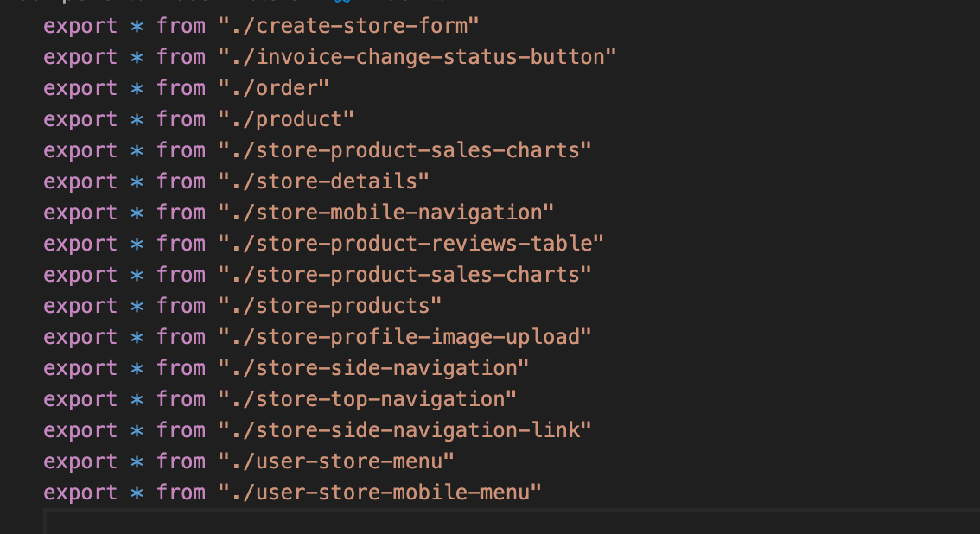Click the "./store-mobile-navigation" path
This screenshot has height=534, width=980.
pos(386,213)
